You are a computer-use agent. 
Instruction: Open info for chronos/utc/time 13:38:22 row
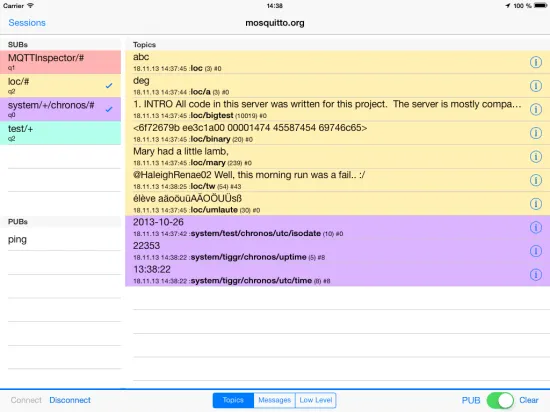536,275
